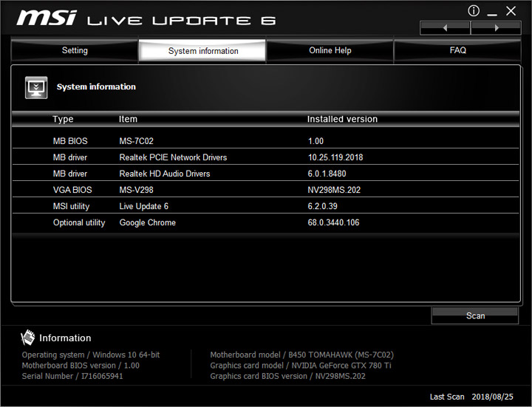Click the MB BIOS type cell
This screenshot has height=407, width=532.
pos(70,141)
